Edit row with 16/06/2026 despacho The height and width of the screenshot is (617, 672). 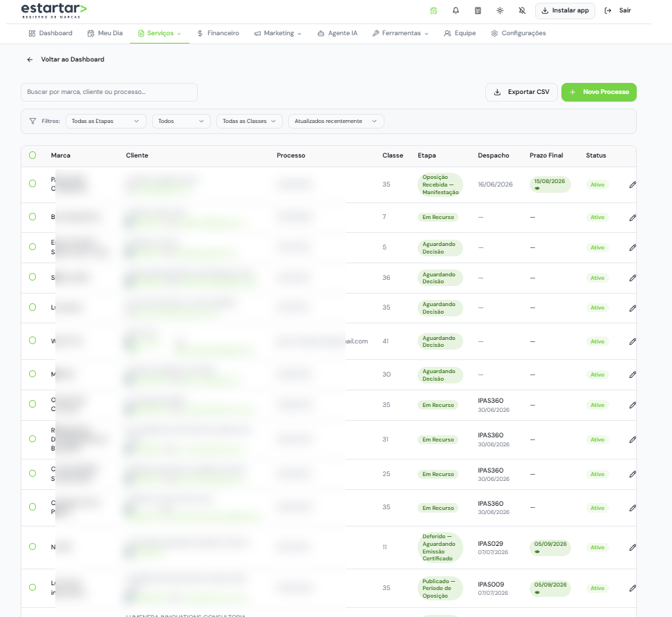pos(633,184)
